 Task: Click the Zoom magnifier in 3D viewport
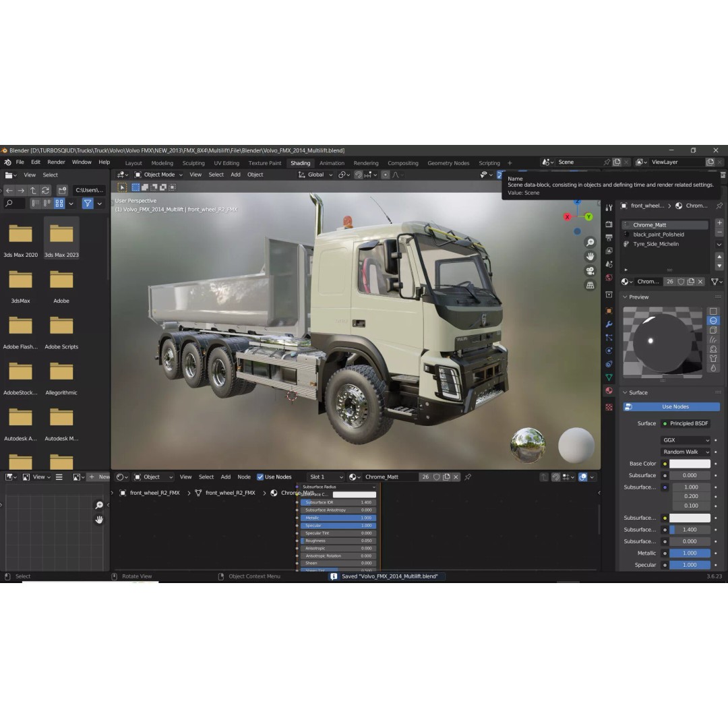pos(590,243)
